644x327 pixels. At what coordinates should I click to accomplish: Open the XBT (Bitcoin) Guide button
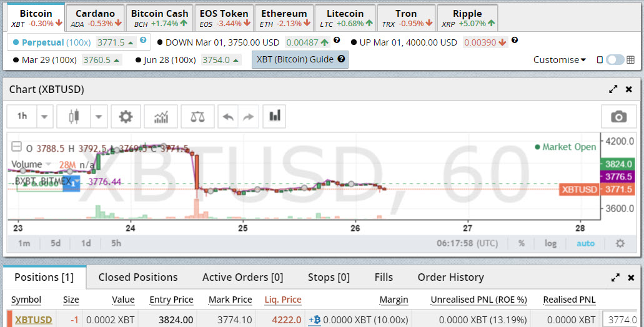300,59
